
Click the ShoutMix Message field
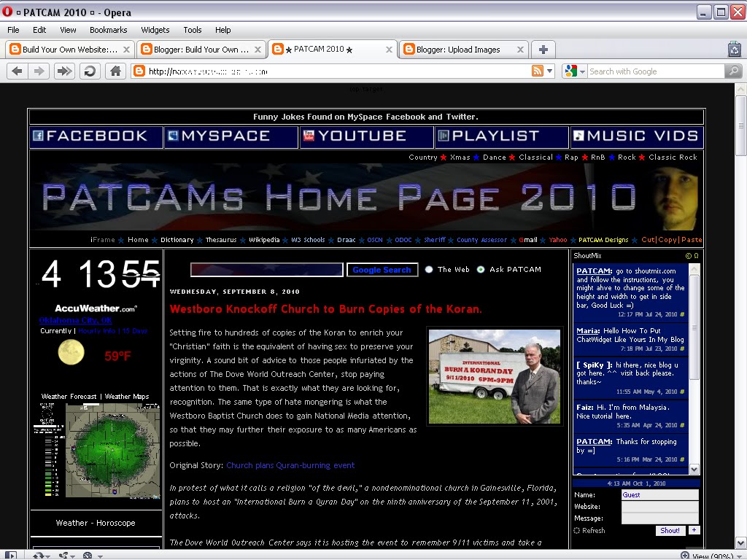coord(659,518)
